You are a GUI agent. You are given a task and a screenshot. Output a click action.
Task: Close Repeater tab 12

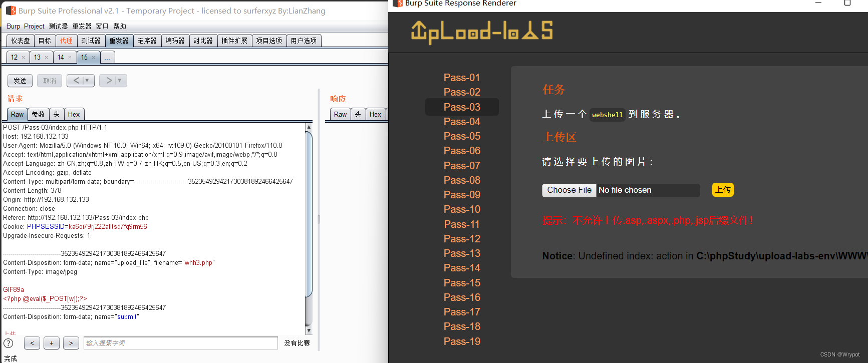pos(23,58)
